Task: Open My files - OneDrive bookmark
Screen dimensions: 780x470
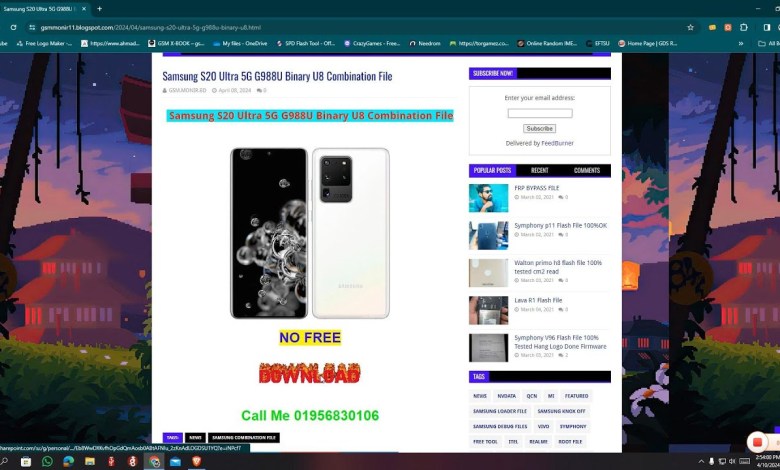Action: pyautogui.click(x=240, y=43)
